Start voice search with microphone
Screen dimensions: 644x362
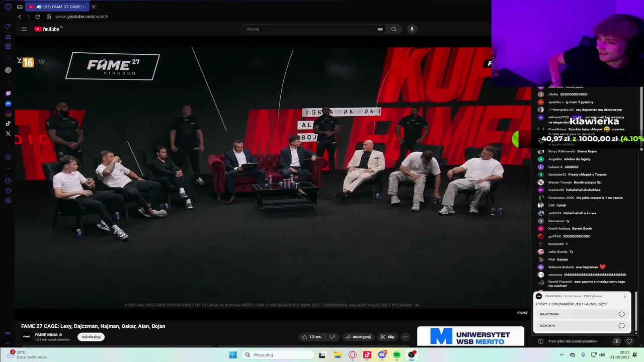click(412, 29)
